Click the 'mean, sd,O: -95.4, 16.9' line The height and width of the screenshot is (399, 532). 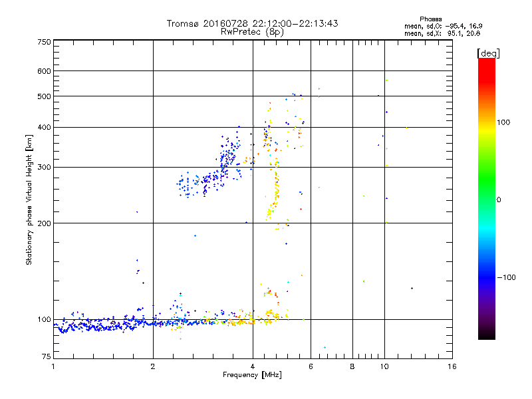443,26
